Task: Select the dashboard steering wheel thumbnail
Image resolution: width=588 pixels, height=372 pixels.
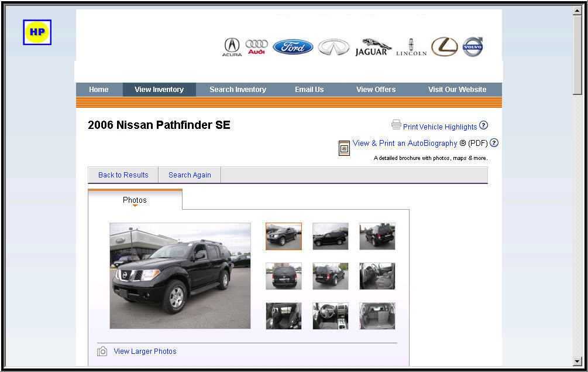Action: click(x=331, y=316)
